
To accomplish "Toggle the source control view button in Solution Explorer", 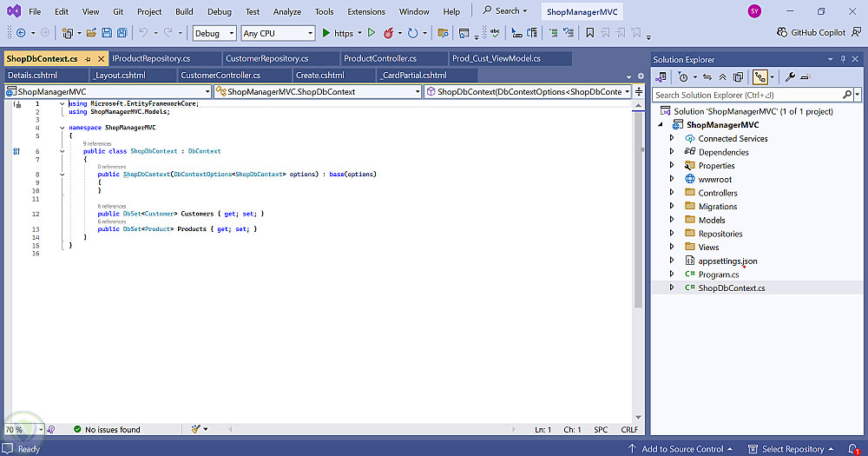I will [x=759, y=77].
